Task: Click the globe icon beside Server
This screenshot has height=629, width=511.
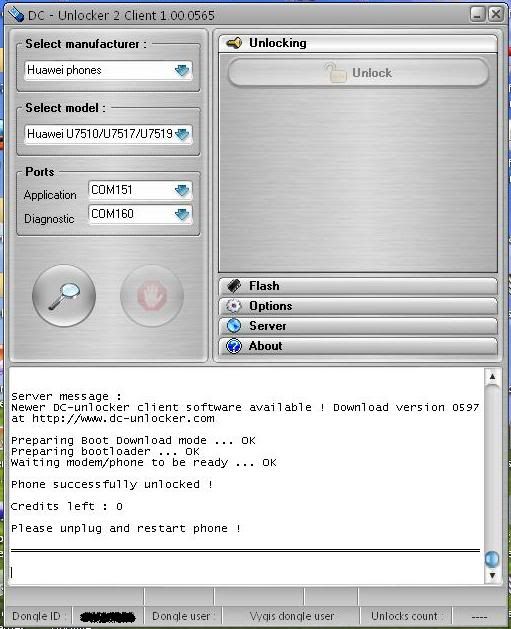Action: coord(234,326)
